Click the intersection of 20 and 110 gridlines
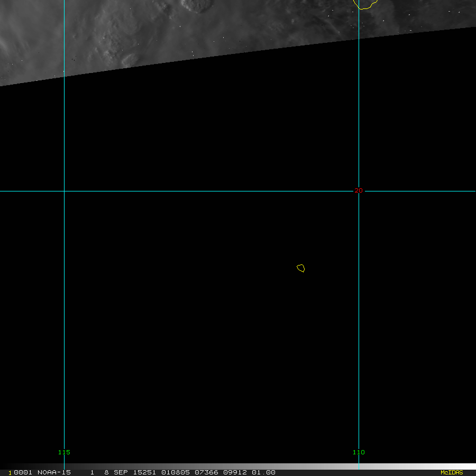This screenshot has height=476, width=476. point(359,191)
